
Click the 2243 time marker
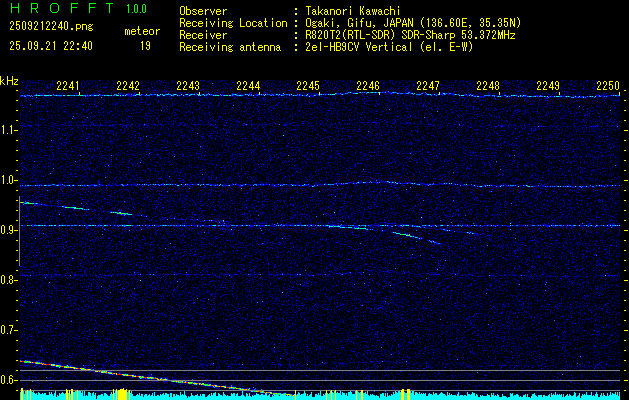188,87
